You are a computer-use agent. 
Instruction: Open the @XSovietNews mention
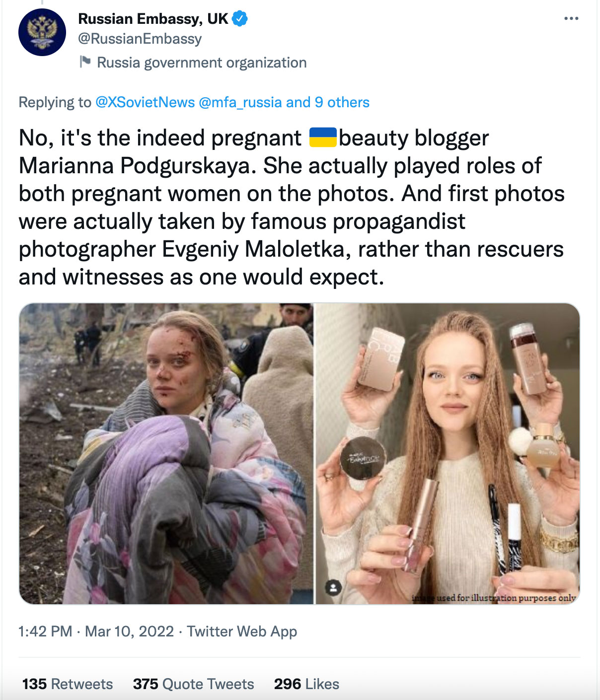coord(145,102)
